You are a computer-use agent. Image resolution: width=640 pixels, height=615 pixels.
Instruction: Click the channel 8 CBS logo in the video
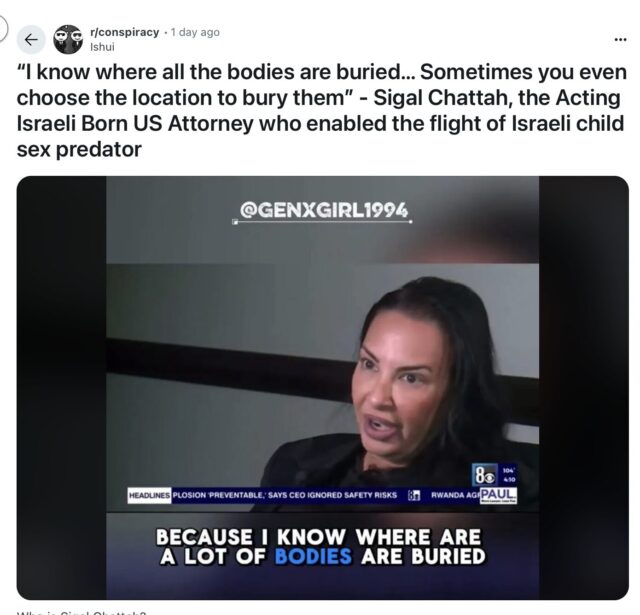(x=484, y=475)
